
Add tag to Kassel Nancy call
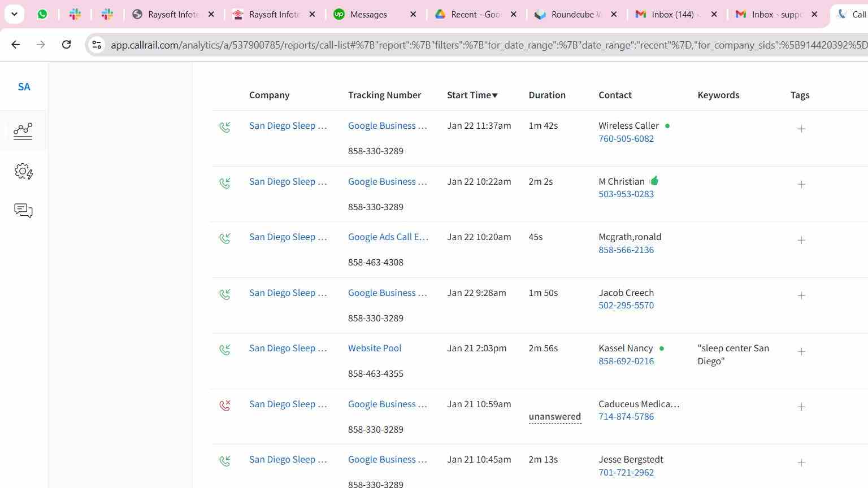(x=801, y=351)
